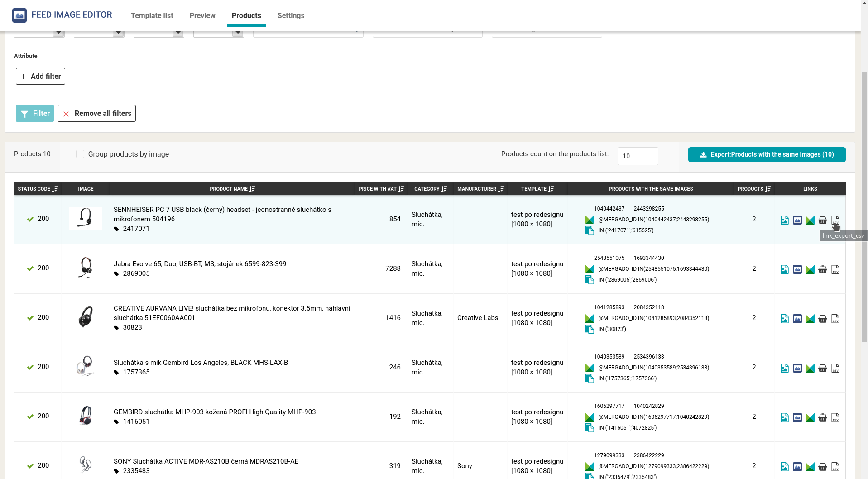Open the Settings tab
868x479 pixels.
click(291, 15)
